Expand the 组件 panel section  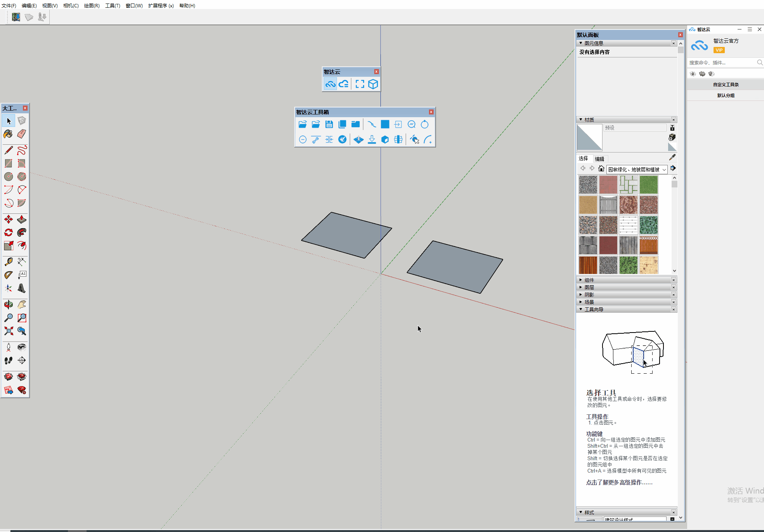tap(589, 280)
